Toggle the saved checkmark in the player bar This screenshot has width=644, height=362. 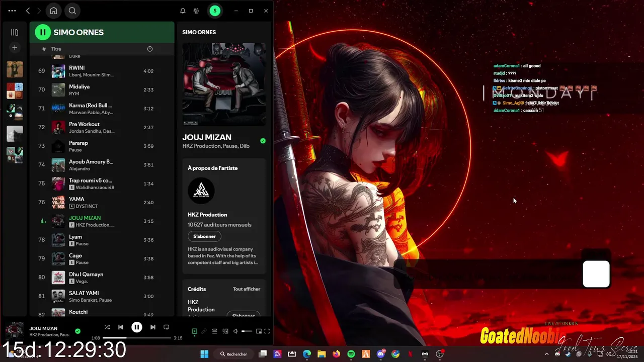[77, 331]
